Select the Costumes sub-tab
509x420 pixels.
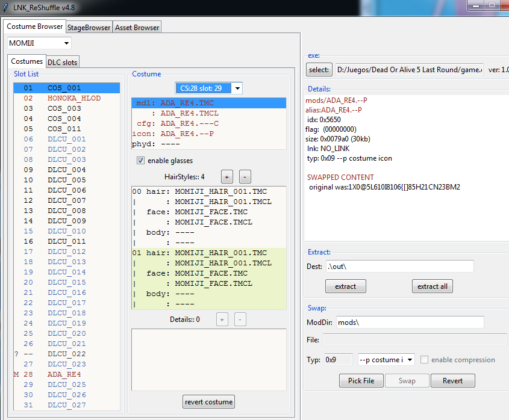[27, 61]
